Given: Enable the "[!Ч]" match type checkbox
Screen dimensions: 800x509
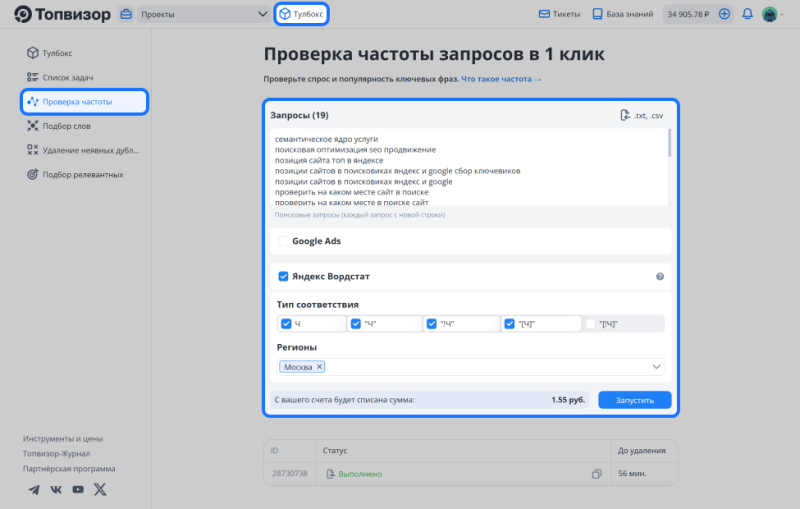Looking at the screenshot, I should [590, 324].
